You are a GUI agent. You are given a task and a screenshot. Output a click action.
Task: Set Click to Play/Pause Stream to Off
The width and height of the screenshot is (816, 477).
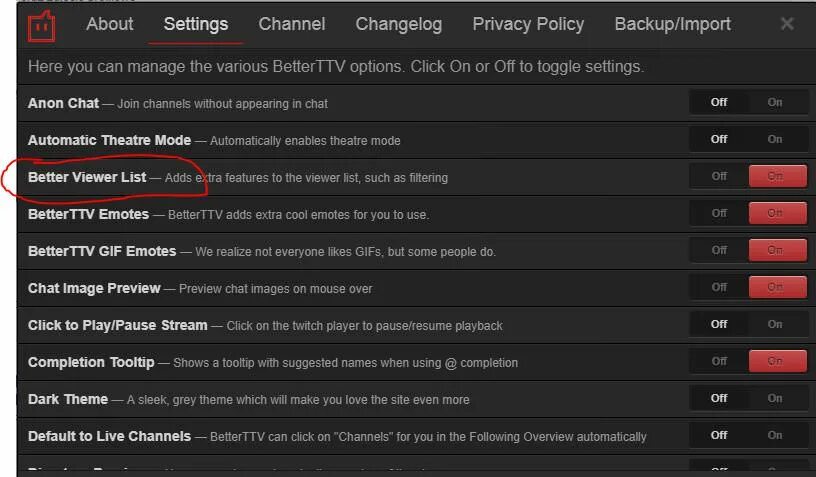(x=719, y=324)
